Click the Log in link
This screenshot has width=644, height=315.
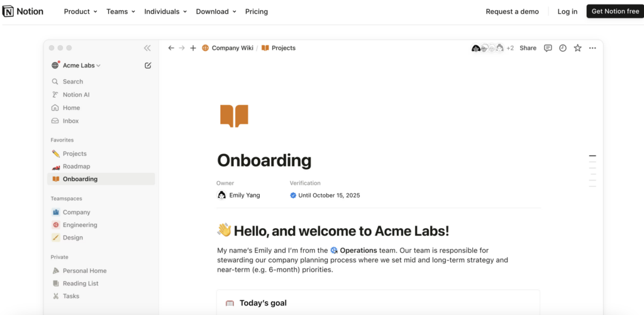(567, 11)
